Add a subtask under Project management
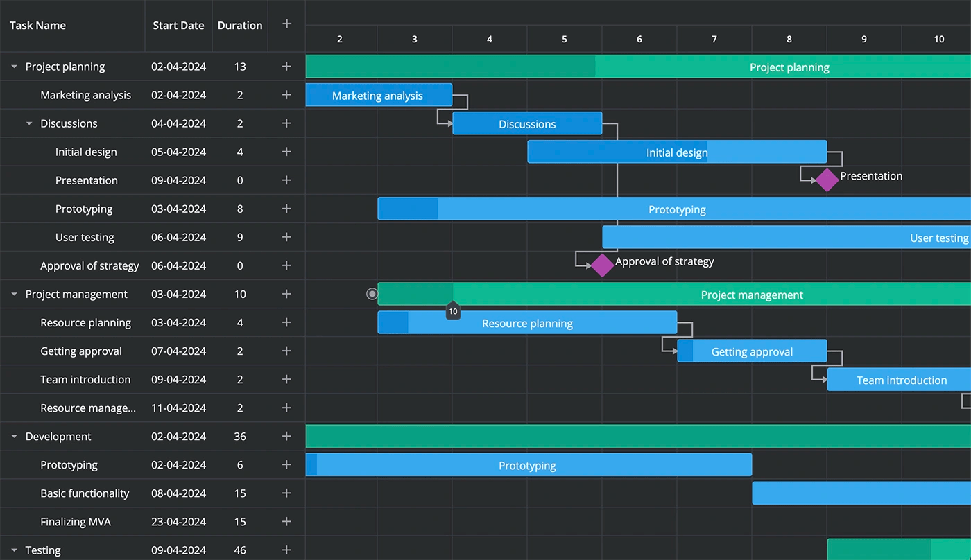The width and height of the screenshot is (971, 560). tap(286, 294)
